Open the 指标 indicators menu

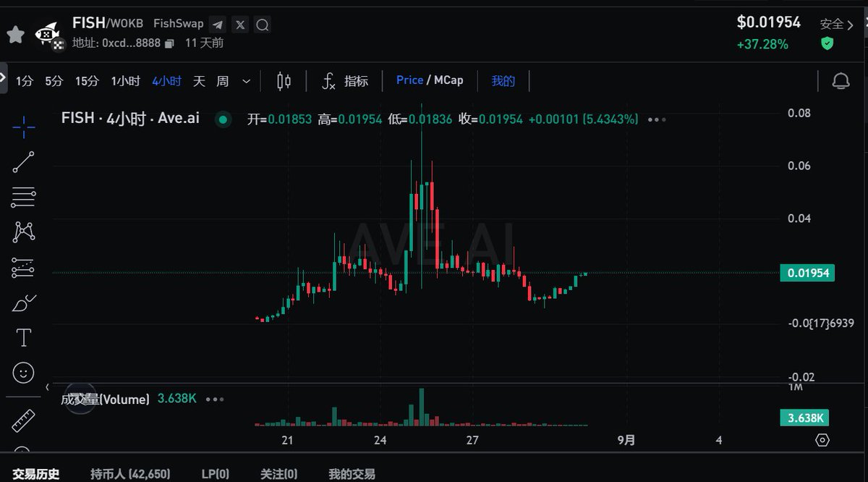[x=345, y=81]
